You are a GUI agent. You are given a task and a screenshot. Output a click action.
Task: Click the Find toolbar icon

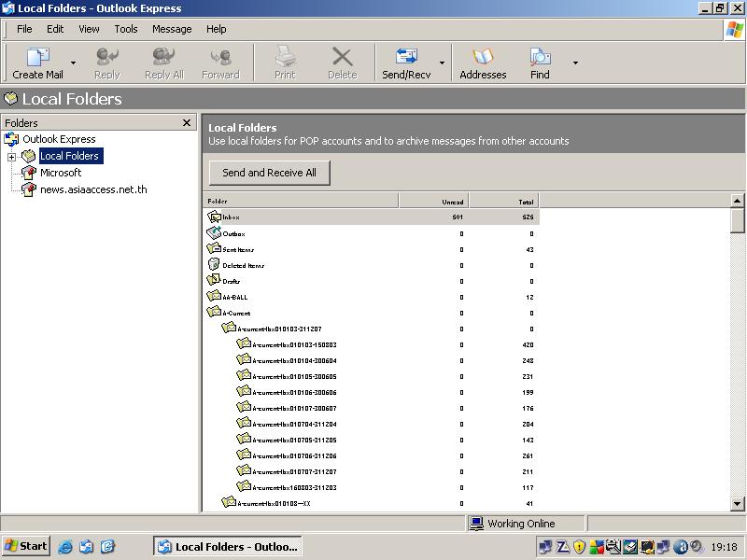(540, 57)
